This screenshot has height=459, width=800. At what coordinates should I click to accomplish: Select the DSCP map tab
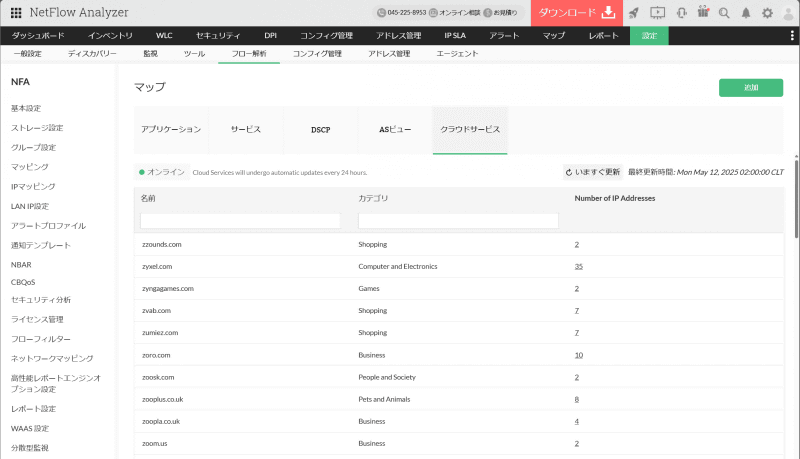320,130
